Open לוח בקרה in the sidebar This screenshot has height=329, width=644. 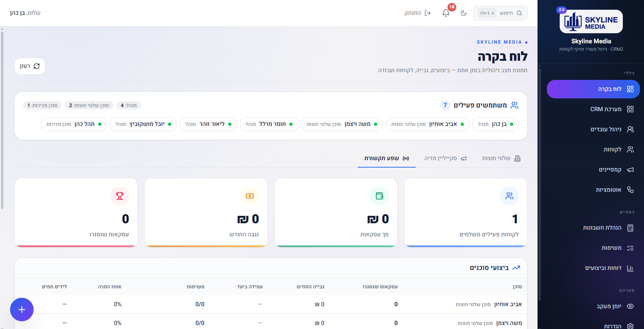tap(593, 89)
